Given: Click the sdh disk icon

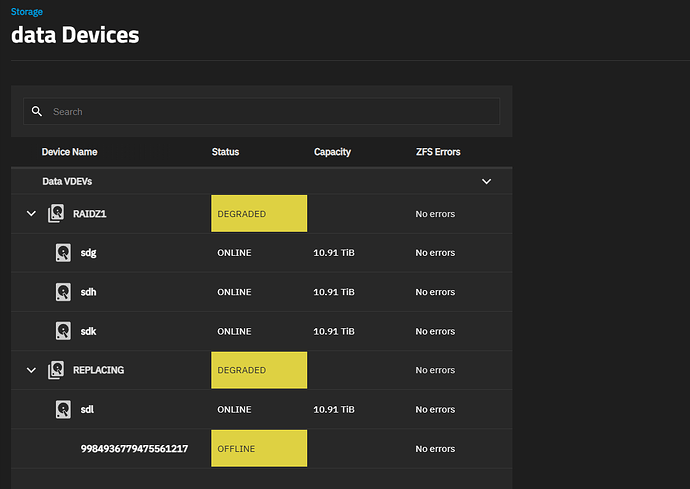Looking at the screenshot, I should click(x=63, y=292).
